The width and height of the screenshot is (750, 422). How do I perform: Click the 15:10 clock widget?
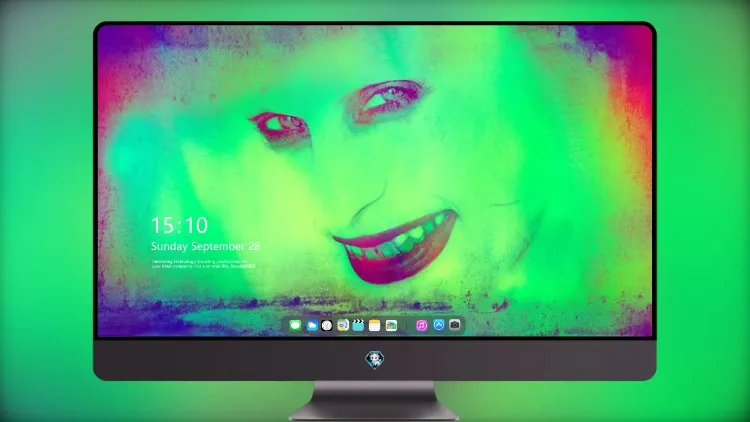tap(179, 225)
